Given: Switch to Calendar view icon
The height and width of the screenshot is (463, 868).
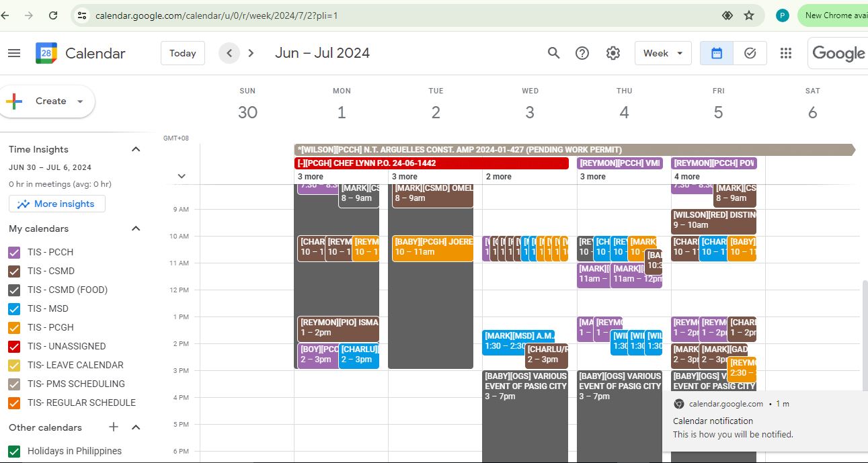Looking at the screenshot, I should 717,53.
